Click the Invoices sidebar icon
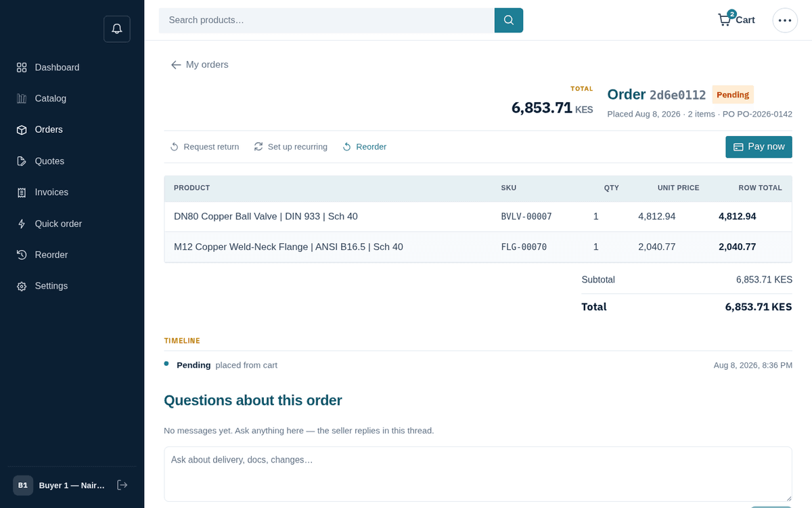 coord(22,192)
